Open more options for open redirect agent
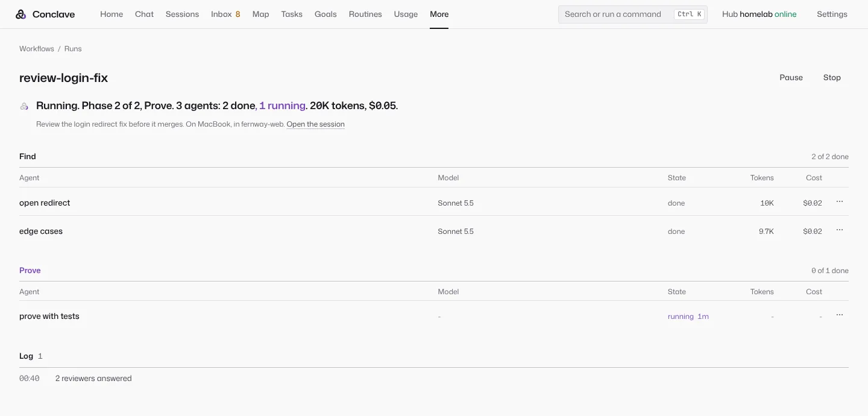The image size is (868, 416). coord(840,202)
